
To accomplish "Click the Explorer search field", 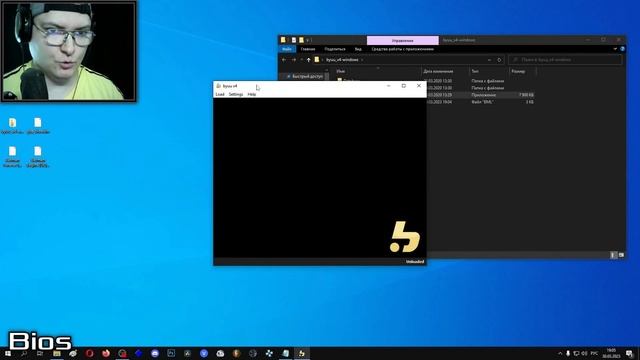I will tap(565, 60).
